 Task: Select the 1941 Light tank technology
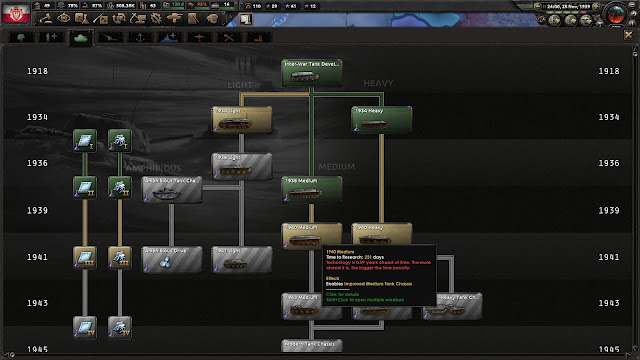tap(242, 259)
